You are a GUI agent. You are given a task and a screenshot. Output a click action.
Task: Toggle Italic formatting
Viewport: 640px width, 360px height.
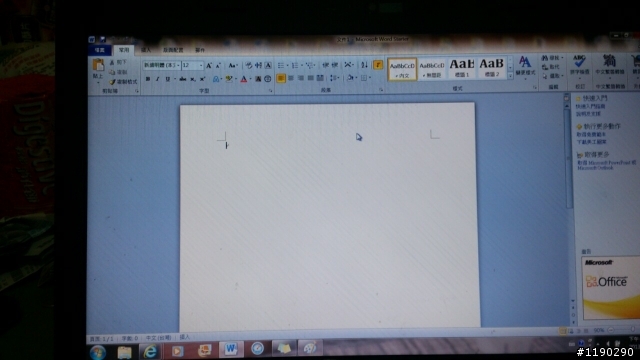point(157,79)
